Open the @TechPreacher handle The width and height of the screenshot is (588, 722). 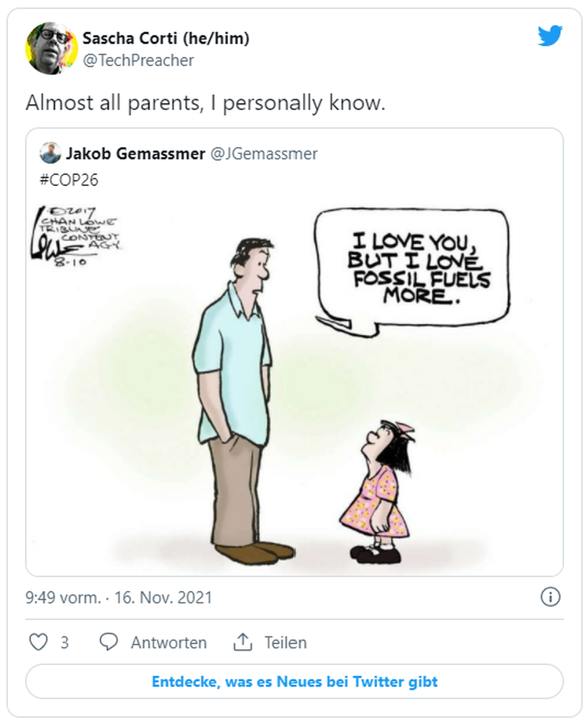click(138, 60)
